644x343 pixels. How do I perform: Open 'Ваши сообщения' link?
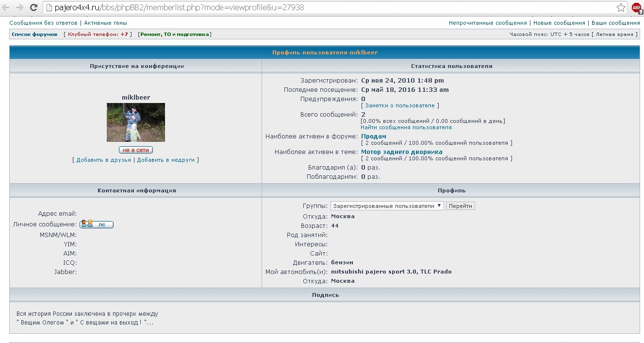615,23
